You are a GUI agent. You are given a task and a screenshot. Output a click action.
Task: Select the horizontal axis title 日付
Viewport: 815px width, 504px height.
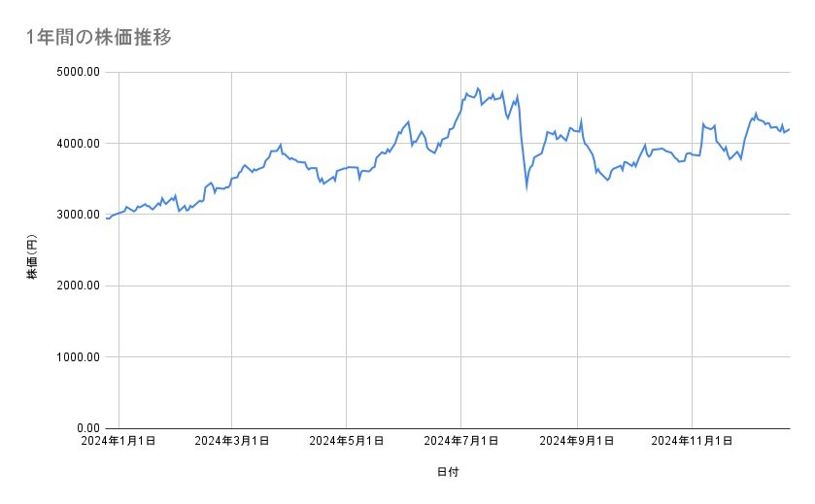[x=448, y=472]
